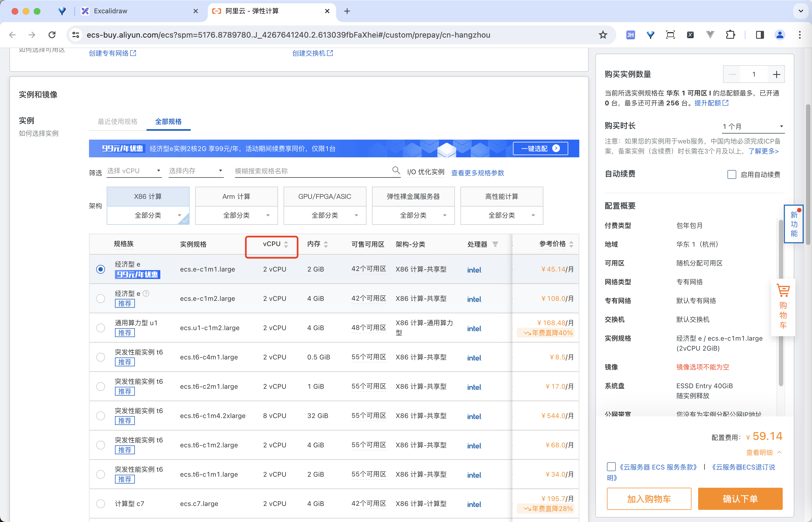Expand GPU/FPGA/ASIC 全部分类 dropdown

pyautogui.click(x=325, y=215)
